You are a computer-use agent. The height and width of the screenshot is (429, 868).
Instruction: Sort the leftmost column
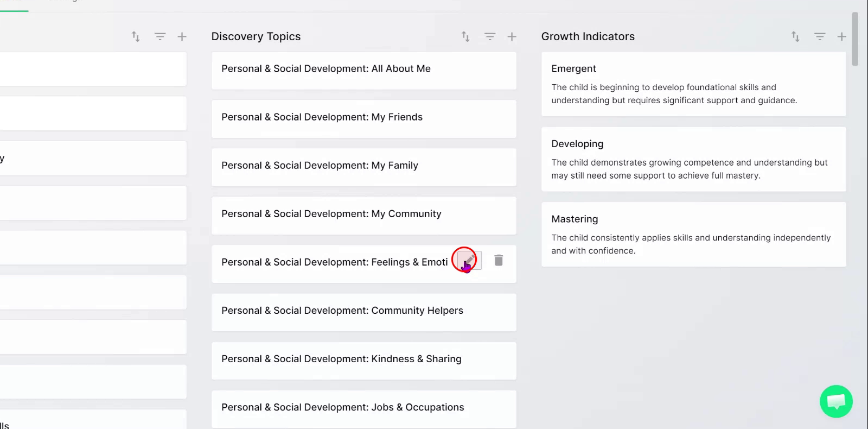pyautogui.click(x=136, y=36)
